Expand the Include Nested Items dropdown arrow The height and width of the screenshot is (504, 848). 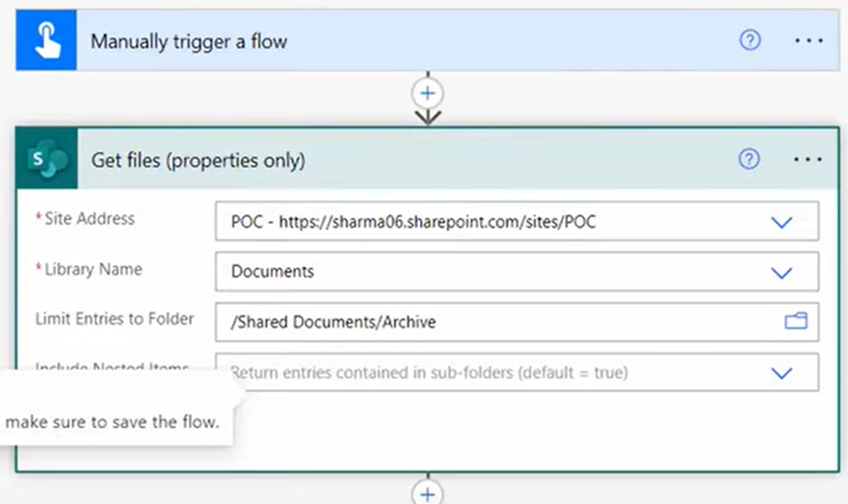coord(782,373)
